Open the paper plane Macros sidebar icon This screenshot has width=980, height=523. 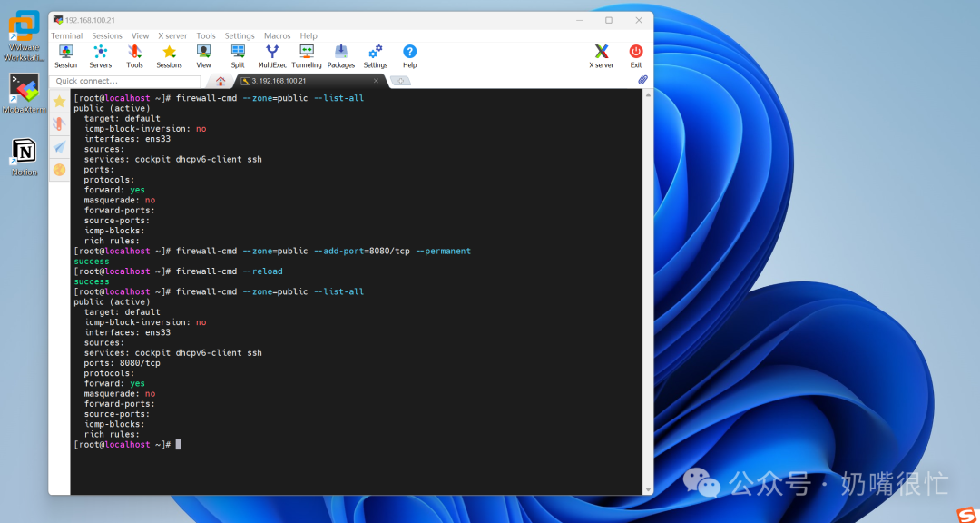click(59, 147)
